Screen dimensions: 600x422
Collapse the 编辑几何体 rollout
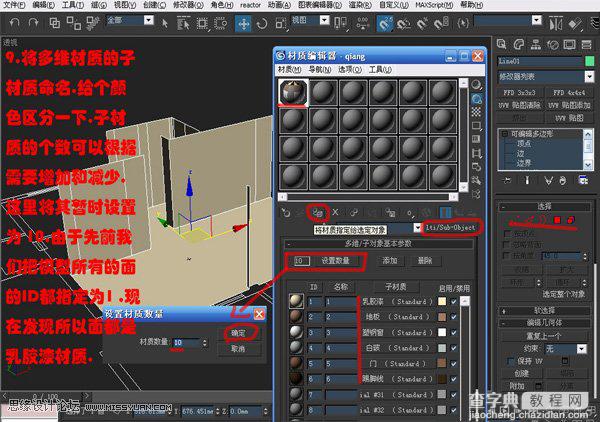click(545, 323)
